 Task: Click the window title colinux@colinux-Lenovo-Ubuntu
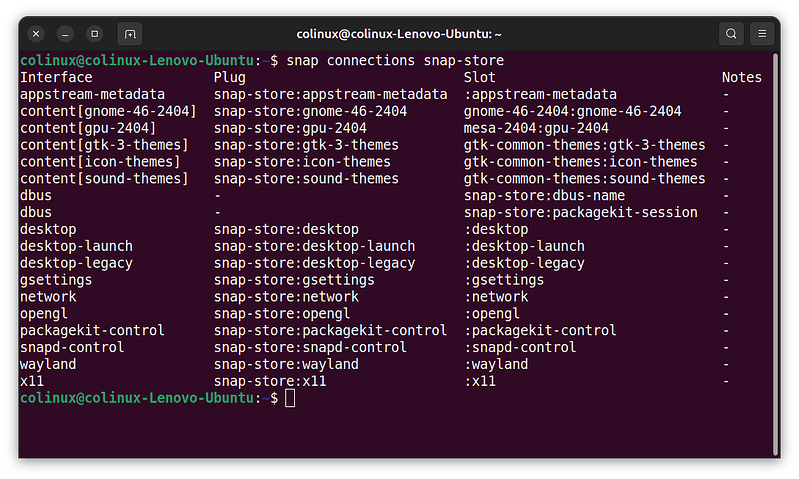pyautogui.click(x=399, y=34)
